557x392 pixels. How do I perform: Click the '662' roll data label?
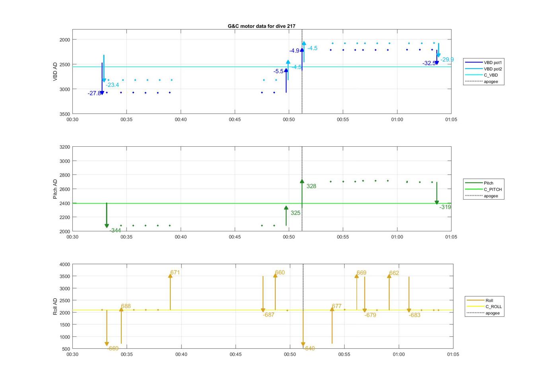[394, 273]
